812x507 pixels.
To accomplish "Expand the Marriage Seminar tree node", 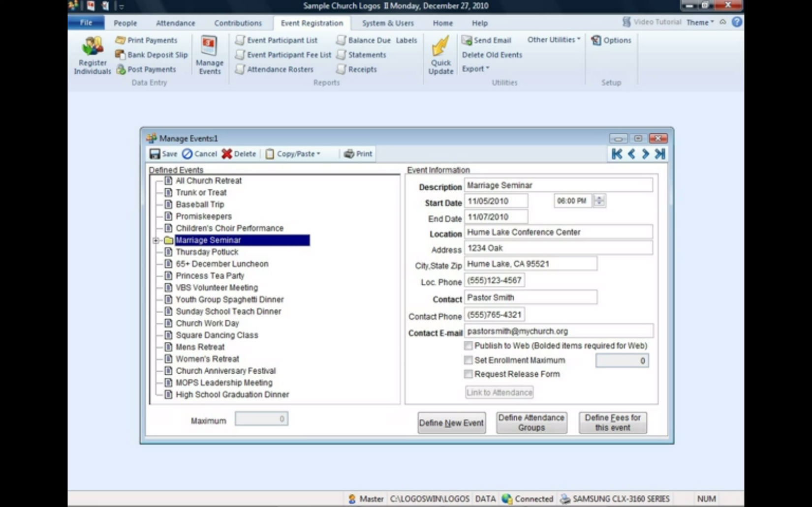I will click(x=156, y=240).
